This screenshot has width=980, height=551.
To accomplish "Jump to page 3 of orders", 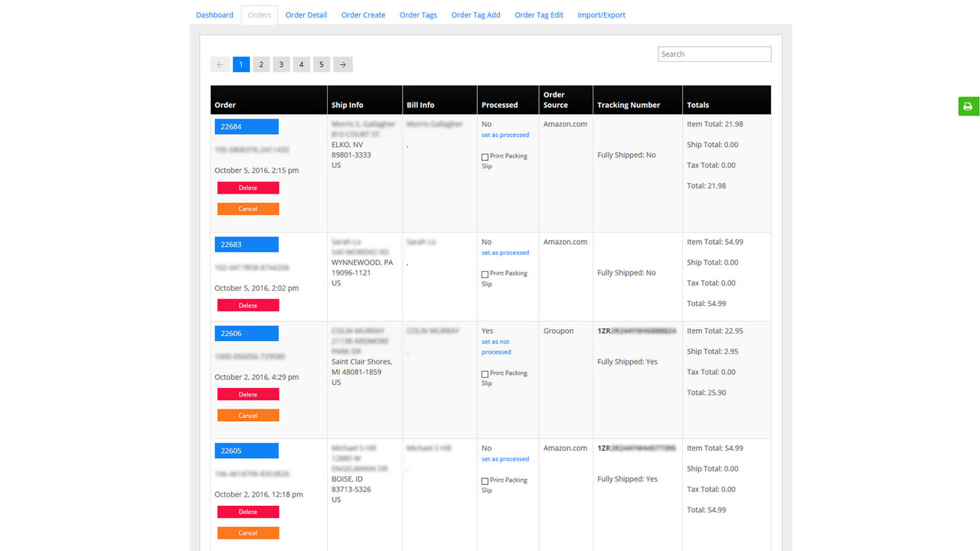I will click(281, 64).
